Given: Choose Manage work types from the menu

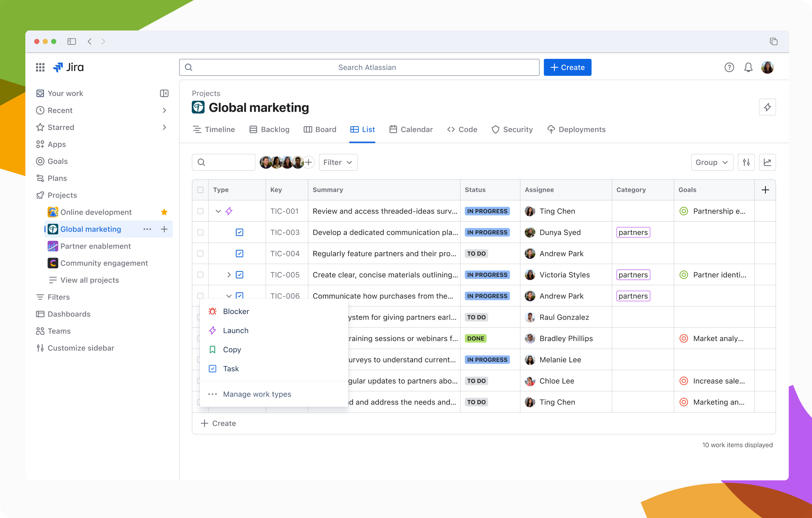Looking at the screenshot, I should coord(257,394).
